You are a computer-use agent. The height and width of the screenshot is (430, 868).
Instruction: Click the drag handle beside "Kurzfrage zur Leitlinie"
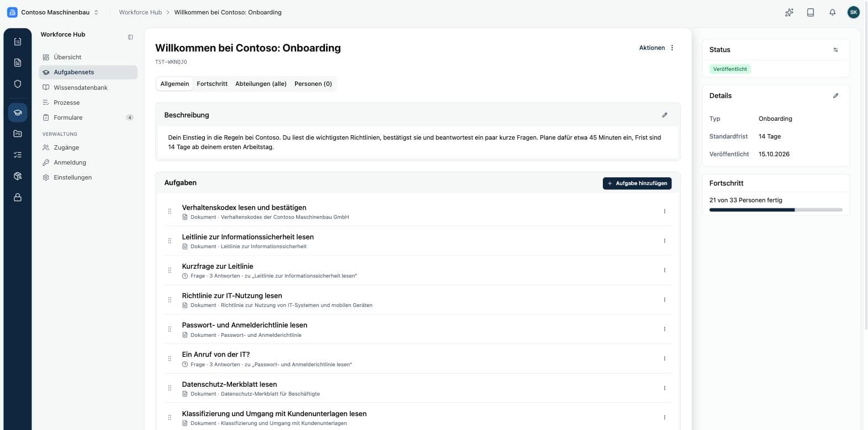[170, 270]
